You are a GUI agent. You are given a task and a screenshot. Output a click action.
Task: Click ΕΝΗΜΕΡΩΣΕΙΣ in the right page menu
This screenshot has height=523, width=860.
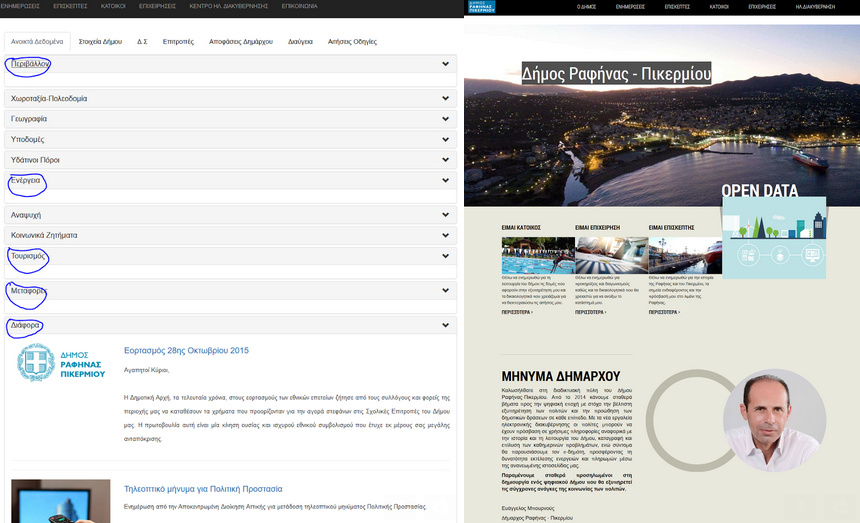[630, 7]
